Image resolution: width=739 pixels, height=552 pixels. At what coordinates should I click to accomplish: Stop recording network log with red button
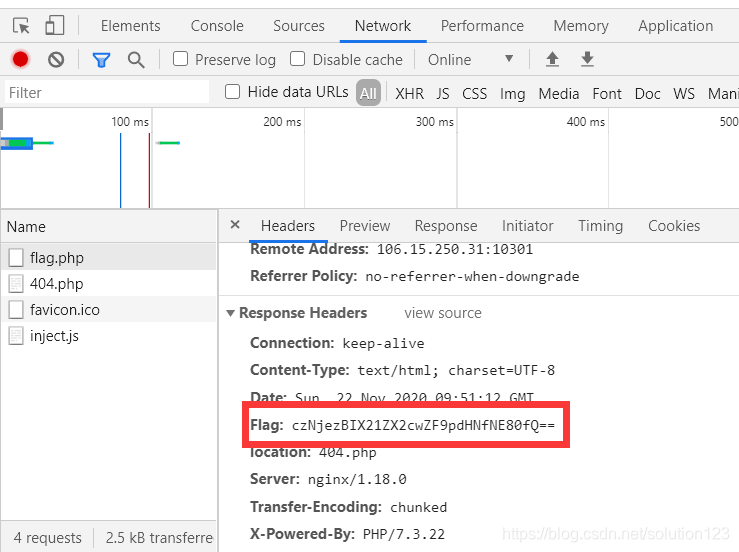pyautogui.click(x=20, y=59)
